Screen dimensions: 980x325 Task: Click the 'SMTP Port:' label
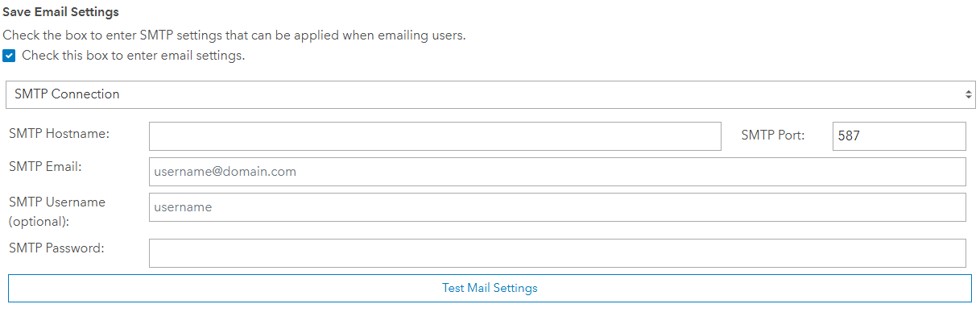pos(772,135)
